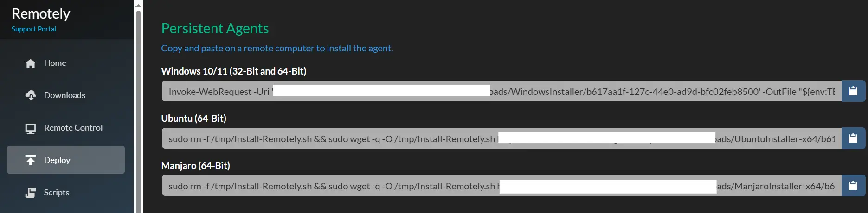
Task: Navigate to Remote Control
Action: pos(73,128)
